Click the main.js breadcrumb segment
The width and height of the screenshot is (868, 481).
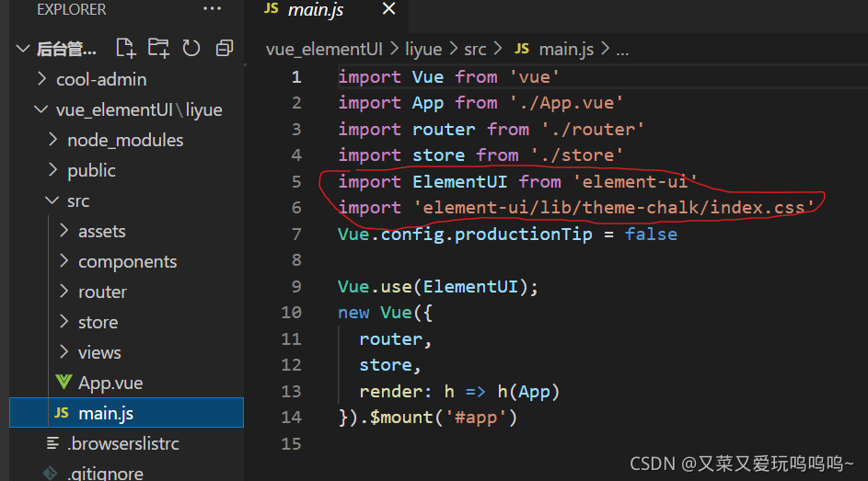click(x=566, y=50)
